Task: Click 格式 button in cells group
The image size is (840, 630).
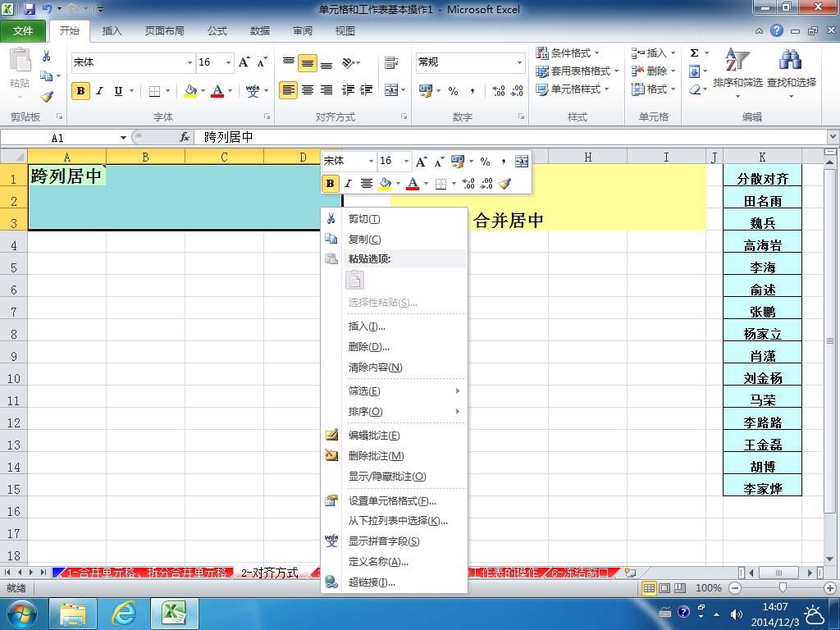Action: 652,89
